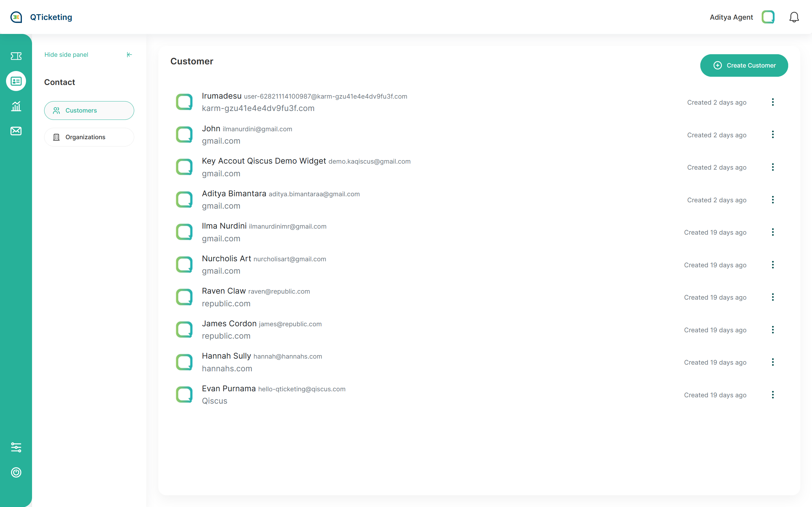This screenshot has width=812, height=507.
Task: Click the Hide side panel link
Action: click(x=66, y=55)
